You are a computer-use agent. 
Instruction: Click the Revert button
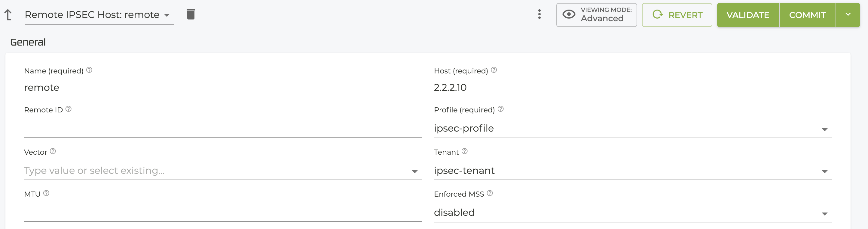[677, 15]
